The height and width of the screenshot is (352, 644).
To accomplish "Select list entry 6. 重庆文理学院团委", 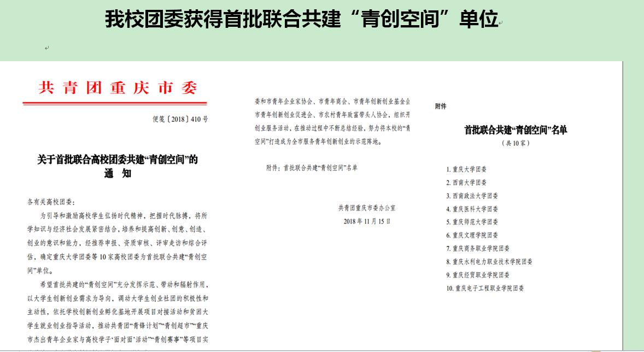I will [472, 235].
